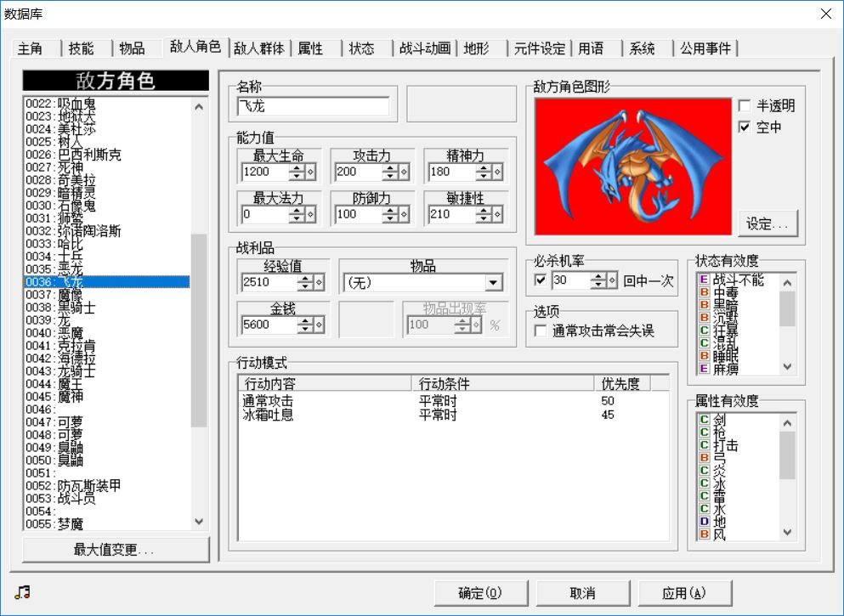The height and width of the screenshot is (616, 844).
Task: Uncheck the 空中 checkbox
Action: click(745, 127)
